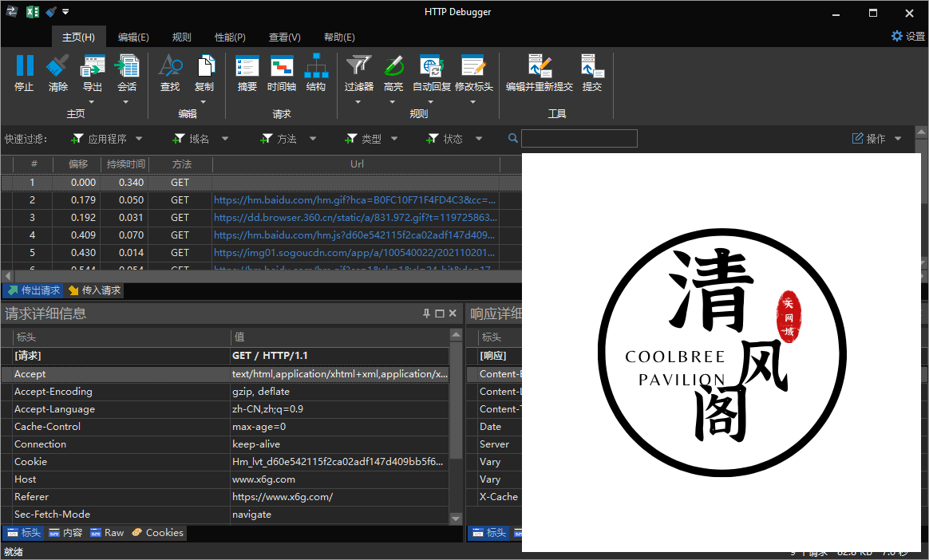
Task: Open the request Cookies tab
Action: tap(157, 533)
